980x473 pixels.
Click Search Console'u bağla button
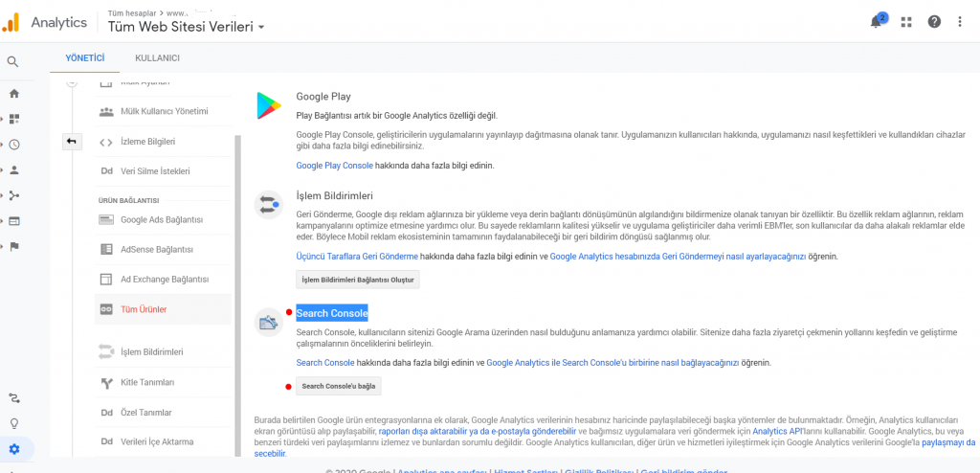[339, 386]
